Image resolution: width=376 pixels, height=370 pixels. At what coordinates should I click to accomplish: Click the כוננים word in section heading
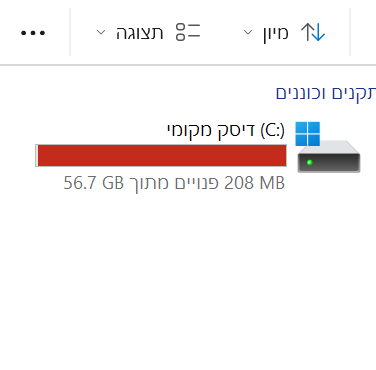click(300, 93)
